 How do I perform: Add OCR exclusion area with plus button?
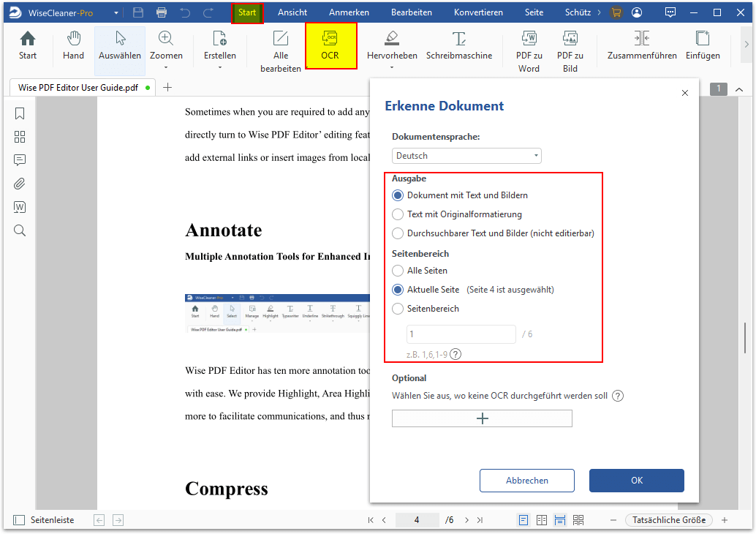[482, 418]
